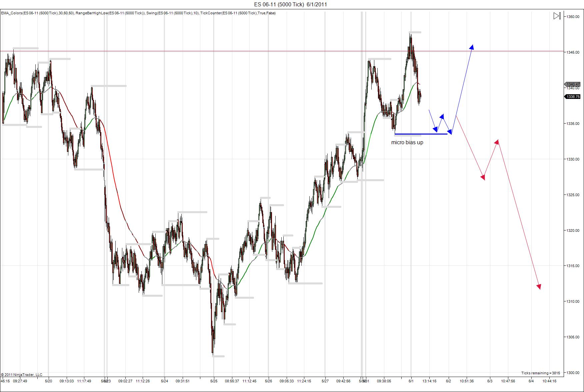Click the 1325.00 price axis label

click(573, 195)
